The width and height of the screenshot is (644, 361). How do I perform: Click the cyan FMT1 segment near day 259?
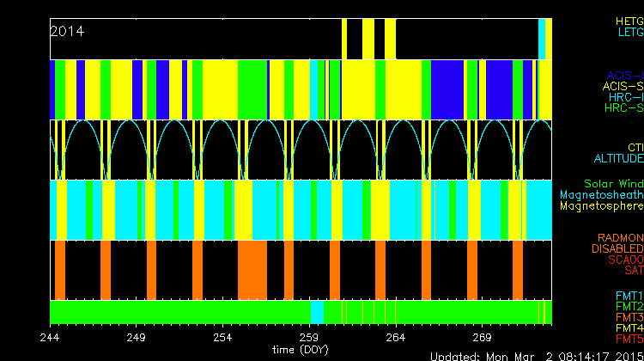point(317,311)
